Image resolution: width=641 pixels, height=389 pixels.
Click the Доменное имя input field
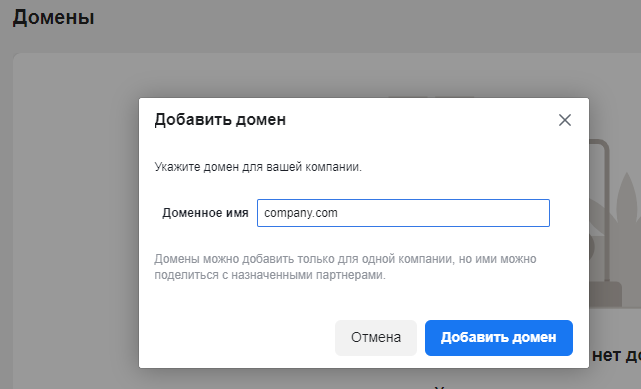403,213
